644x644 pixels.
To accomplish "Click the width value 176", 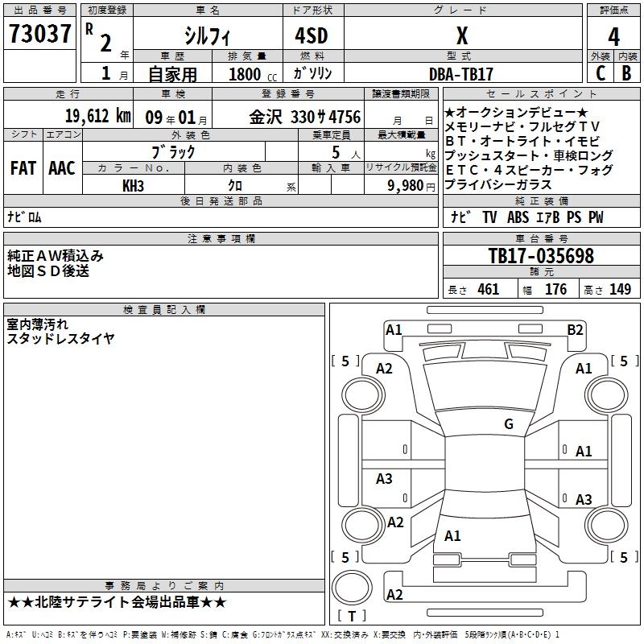I will pos(555,289).
